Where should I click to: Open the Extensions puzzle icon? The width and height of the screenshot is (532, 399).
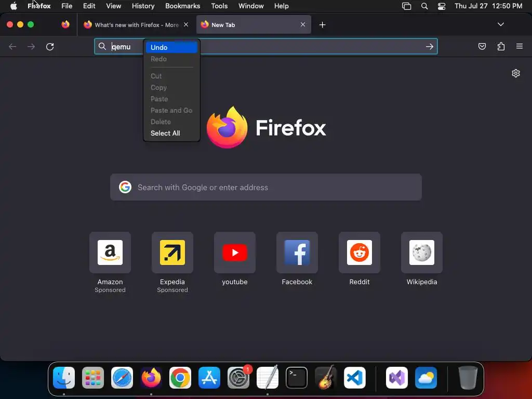501,46
